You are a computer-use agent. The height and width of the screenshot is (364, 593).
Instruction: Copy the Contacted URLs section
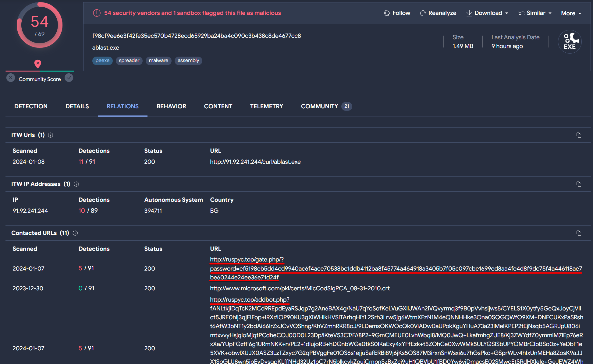point(579,233)
